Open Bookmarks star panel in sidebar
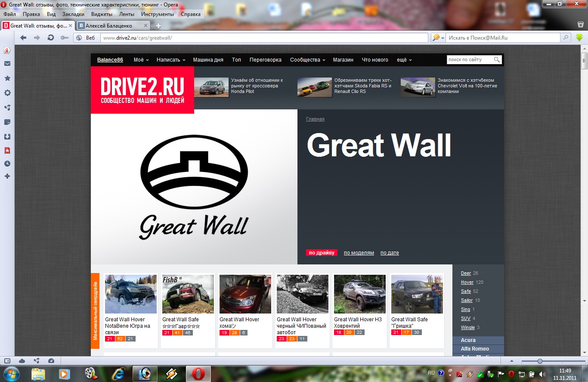 pos(7,78)
